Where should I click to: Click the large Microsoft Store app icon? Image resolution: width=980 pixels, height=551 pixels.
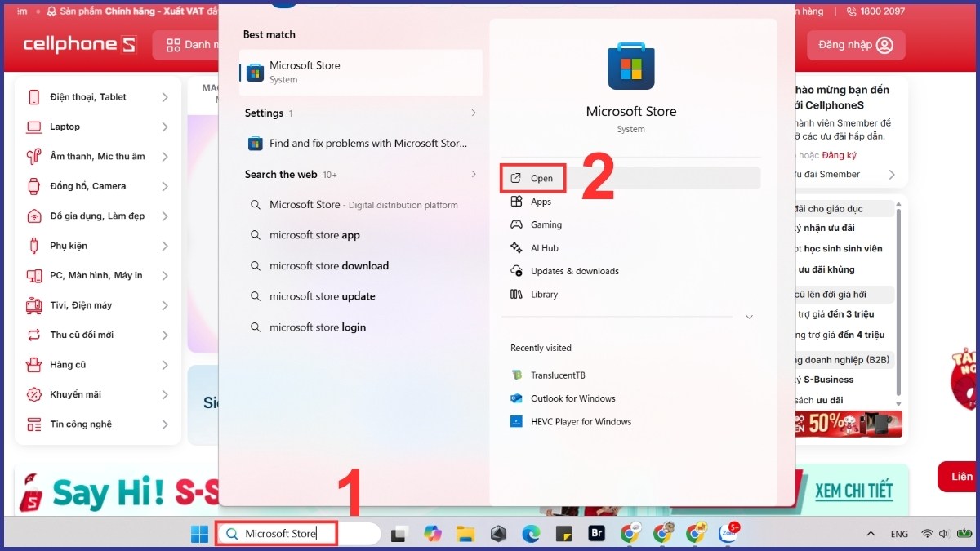631,67
